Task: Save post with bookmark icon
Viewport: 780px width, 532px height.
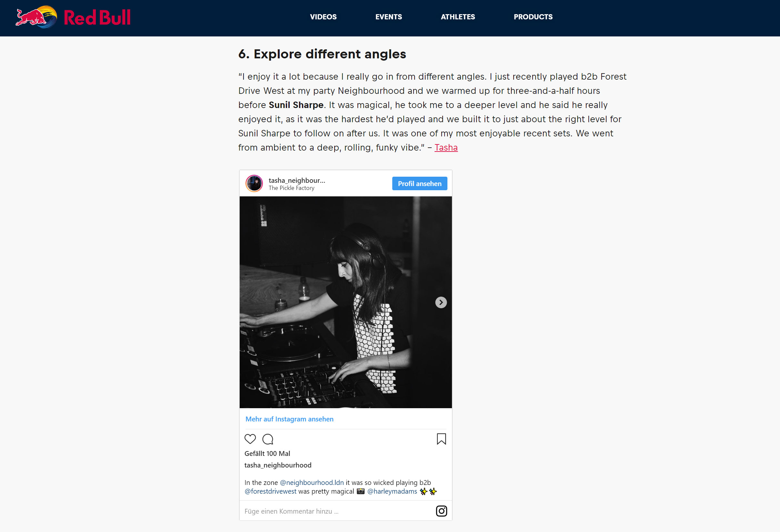Action: click(x=441, y=439)
